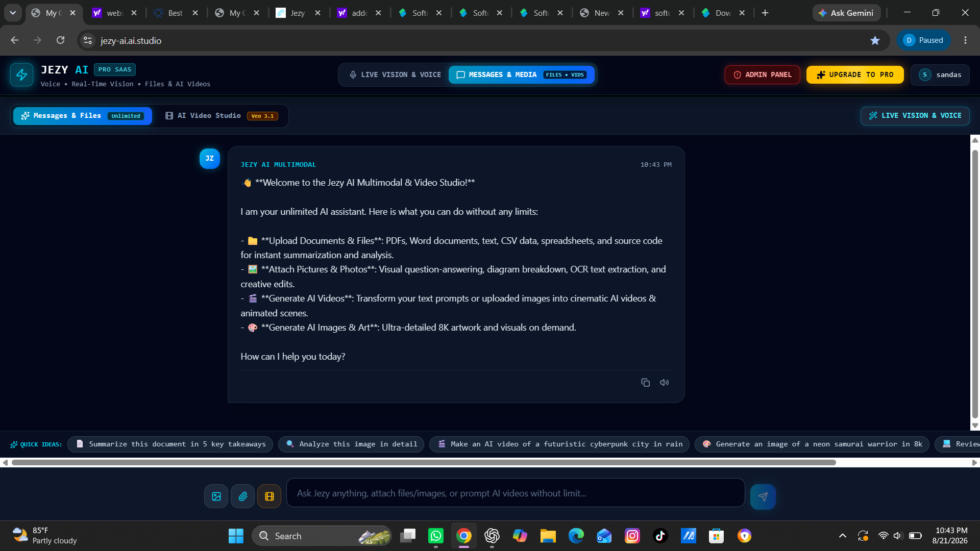Open a new browser tab

[765, 13]
